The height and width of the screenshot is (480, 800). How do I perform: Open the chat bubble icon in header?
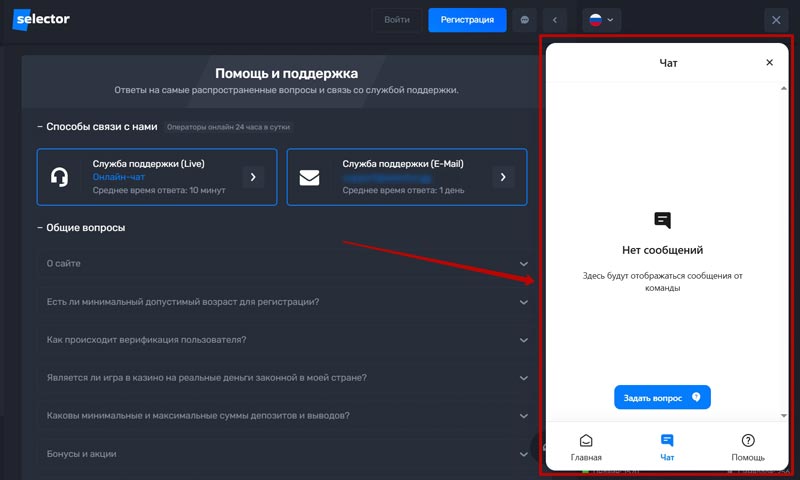coord(525,20)
